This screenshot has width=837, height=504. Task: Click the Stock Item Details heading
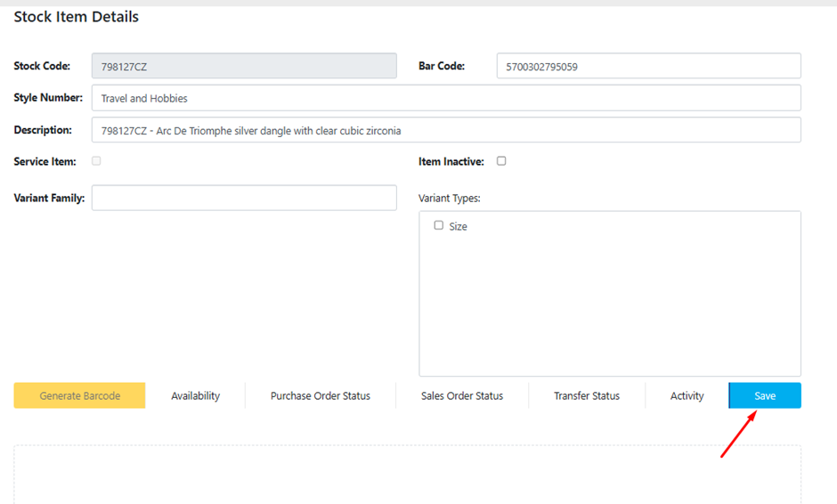76,17
